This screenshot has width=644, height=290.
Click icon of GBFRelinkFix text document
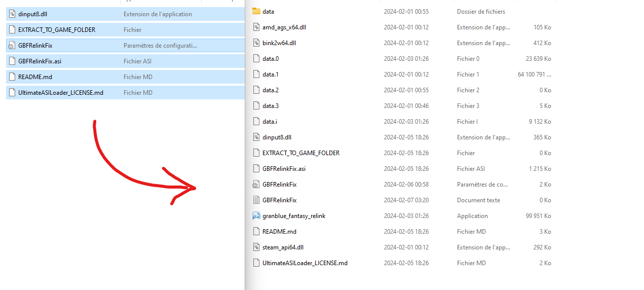[256, 200]
